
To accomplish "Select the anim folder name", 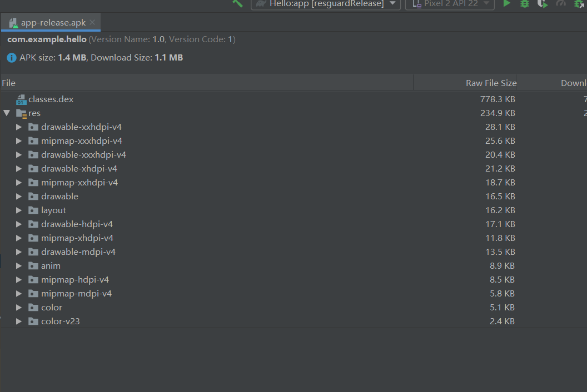I will click(51, 265).
